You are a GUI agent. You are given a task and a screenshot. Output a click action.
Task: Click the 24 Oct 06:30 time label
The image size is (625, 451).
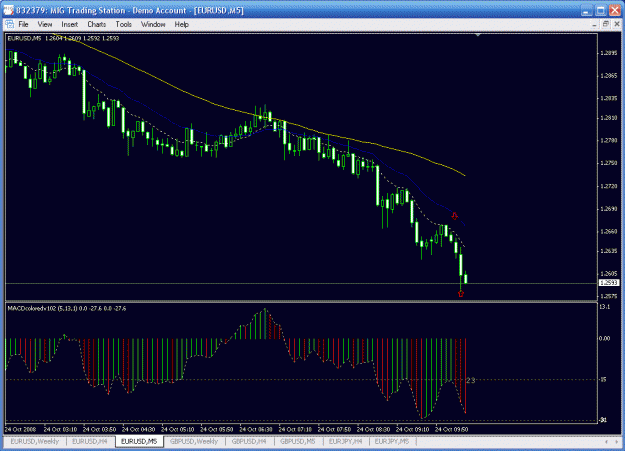pos(256,429)
